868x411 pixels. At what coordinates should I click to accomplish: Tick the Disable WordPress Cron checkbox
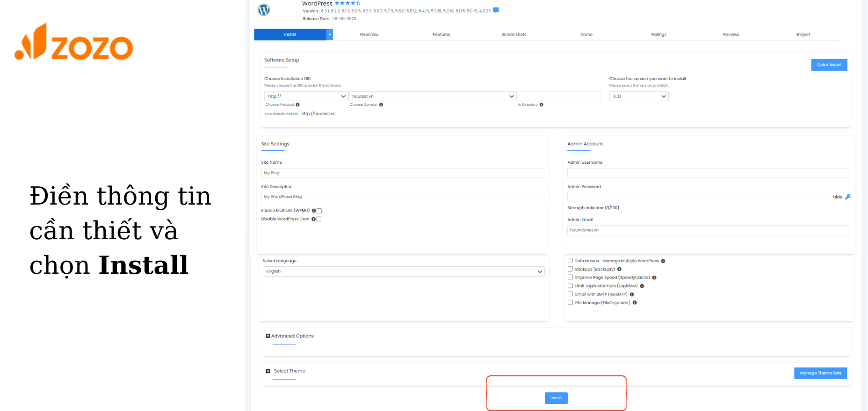319,219
